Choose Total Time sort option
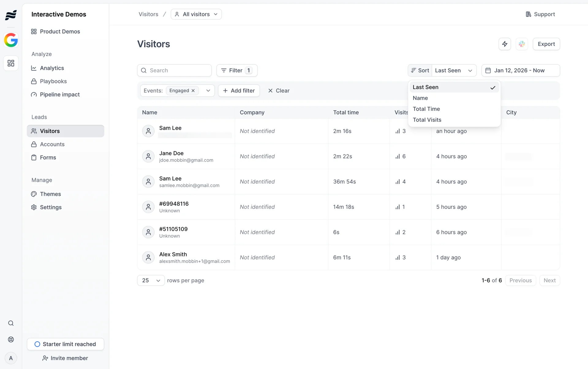This screenshot has width=588, height=369. pos(426,109)
